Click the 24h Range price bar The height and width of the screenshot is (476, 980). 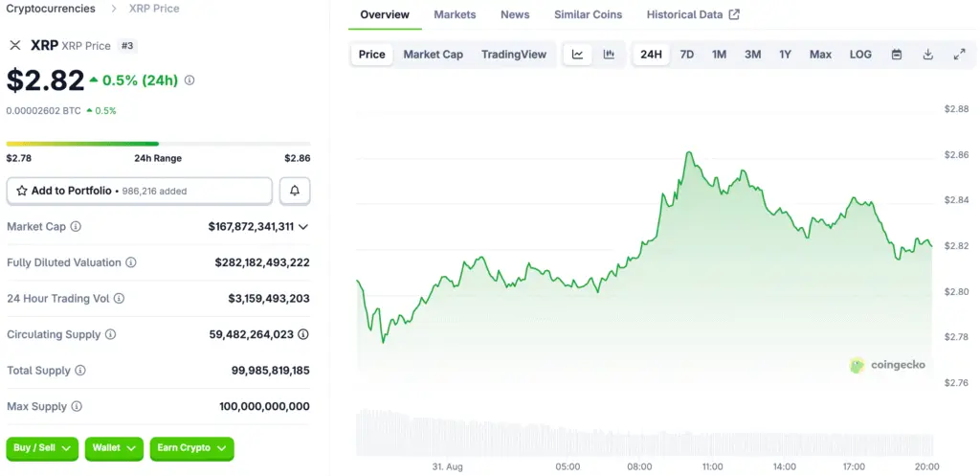(x=158, y=144)
